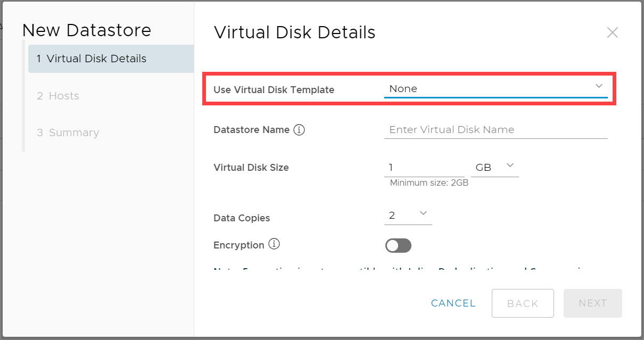Click the Virtual Disk Details page heading
This screenshot has height=340, width=644.
(x=294, y=32)
